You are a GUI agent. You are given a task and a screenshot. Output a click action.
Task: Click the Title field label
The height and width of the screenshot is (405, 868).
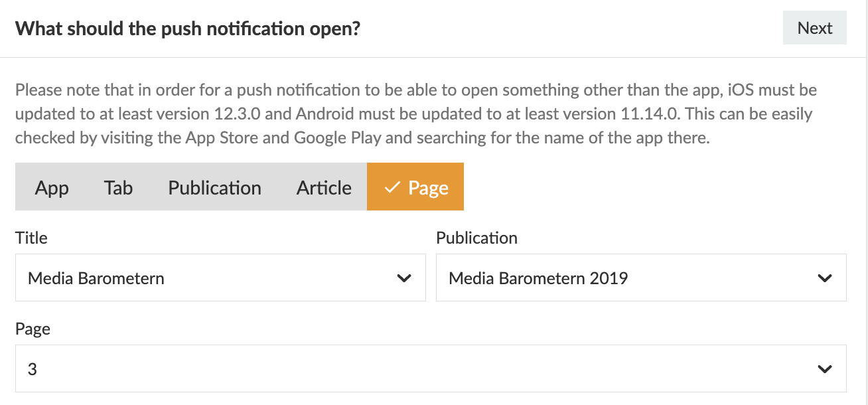[31, 238]
